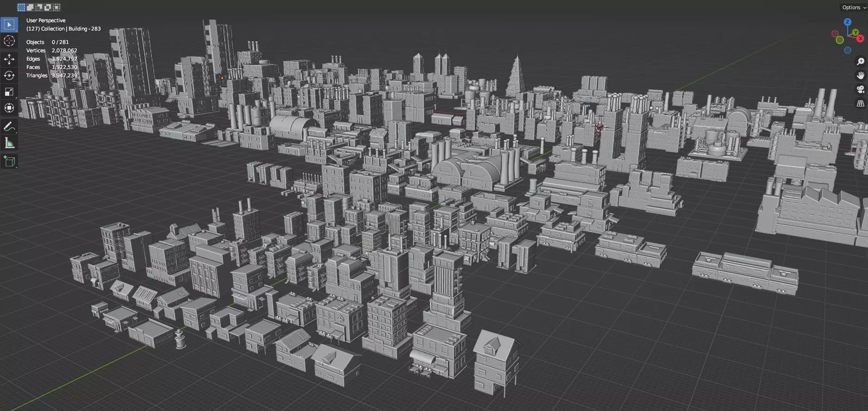Set selection mode to subtract
Viewport: 868px width, 411px height.
(x=39, y=7)
